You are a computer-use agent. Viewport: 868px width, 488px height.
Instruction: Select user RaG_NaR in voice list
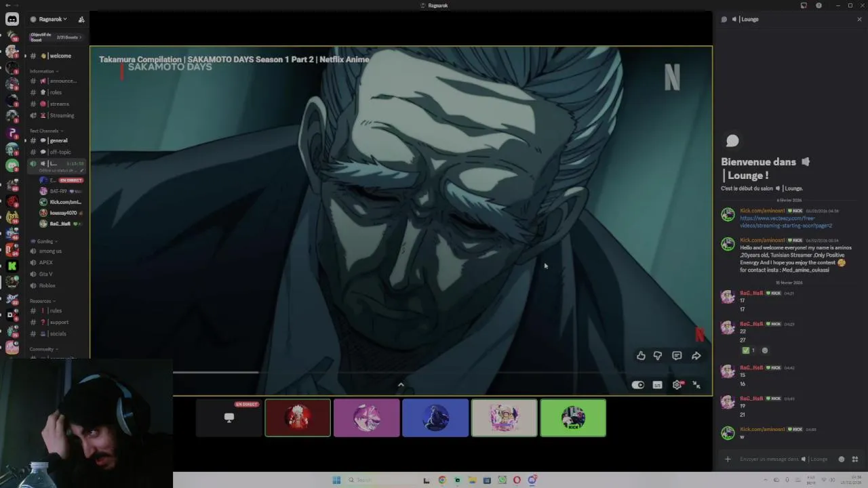pyautogui.click(x=61, y=224)
